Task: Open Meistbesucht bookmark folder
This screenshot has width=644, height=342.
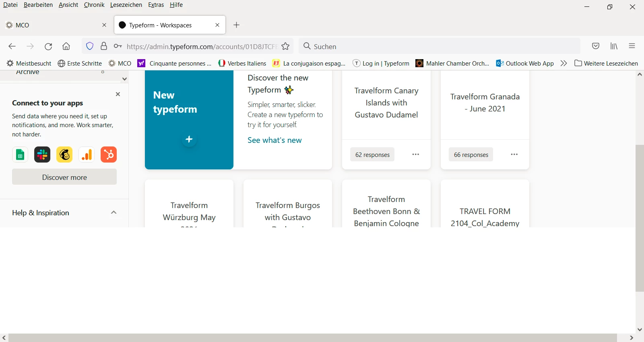Action: pyautogui.click(x=29, y=63)
